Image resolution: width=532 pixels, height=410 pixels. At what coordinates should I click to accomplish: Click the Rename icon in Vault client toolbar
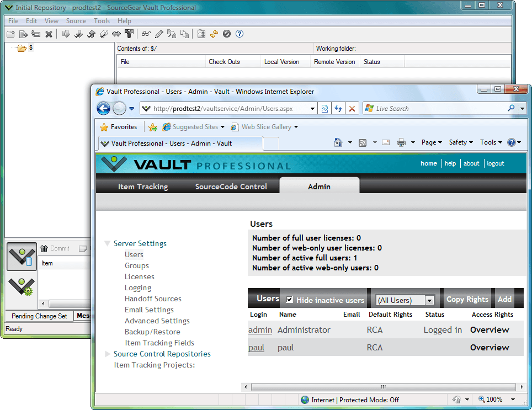[x=36, y=34]
